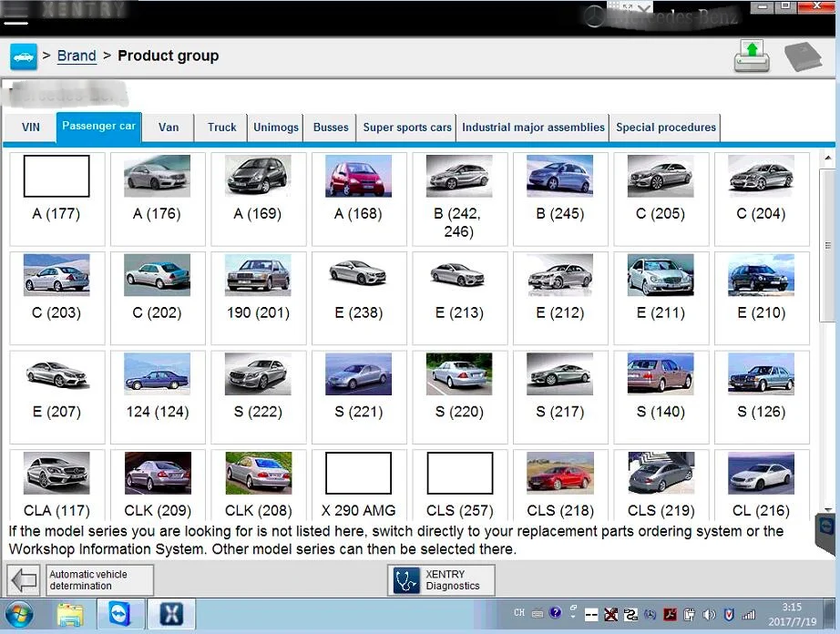
Task: Choose the C (202) model
Action: (x=158, y=298)
